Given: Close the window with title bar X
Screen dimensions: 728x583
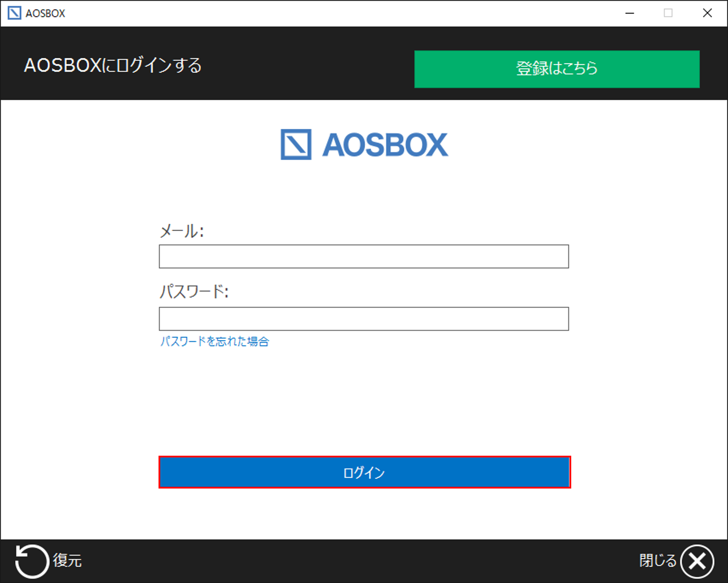Looking at the screenshot, I should click(707, 13).
